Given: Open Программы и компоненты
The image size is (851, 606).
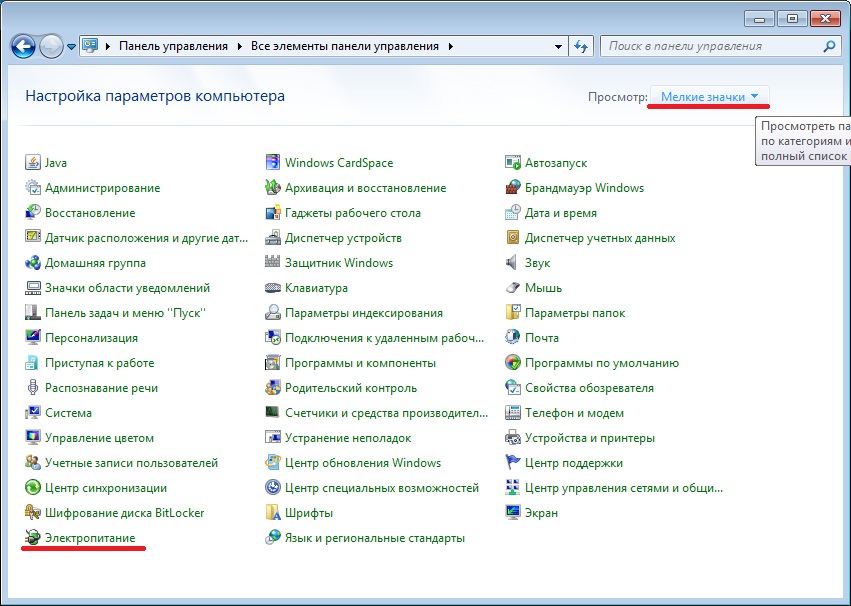Looking at the screenshot, I should click(x=360, y=363).
